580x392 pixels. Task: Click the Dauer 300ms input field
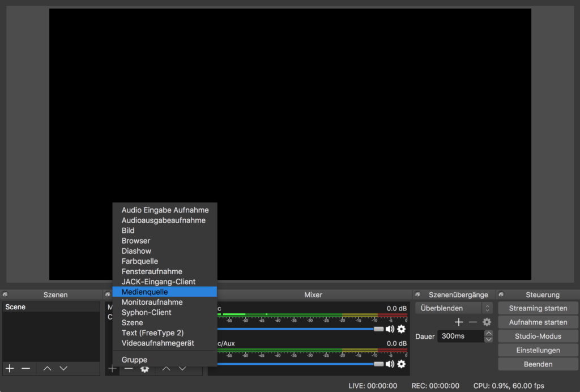pos(461,336)
